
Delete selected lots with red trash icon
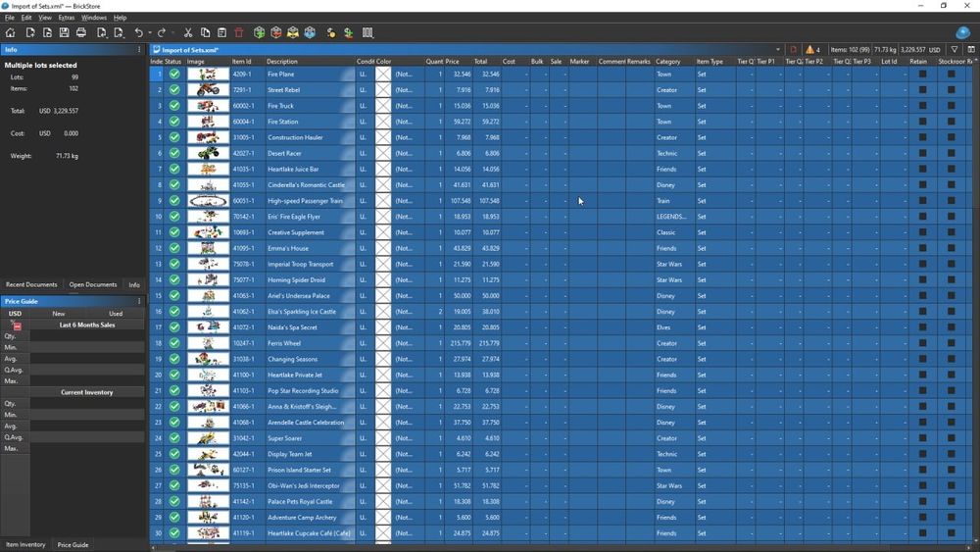[239, 32]
